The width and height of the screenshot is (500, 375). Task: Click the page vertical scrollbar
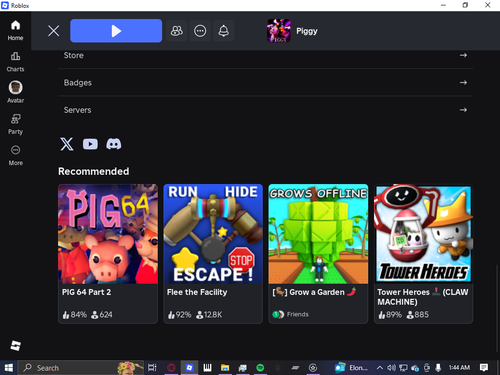(x=497, y=308)
